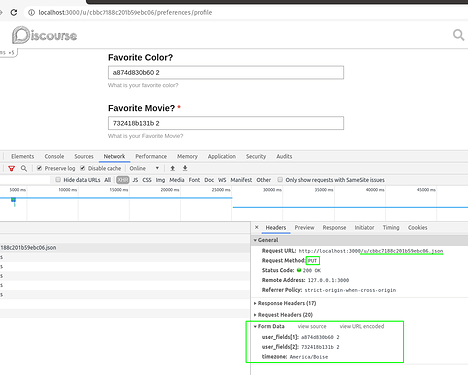The image size is (468, 375).
Task: Open the Sources tab
Action: point(84,156)
